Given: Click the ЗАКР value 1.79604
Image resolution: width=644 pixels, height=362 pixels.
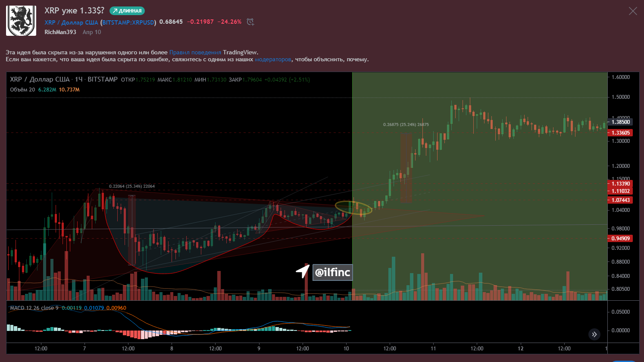Looking at the screenshot, I should point(252,80).
